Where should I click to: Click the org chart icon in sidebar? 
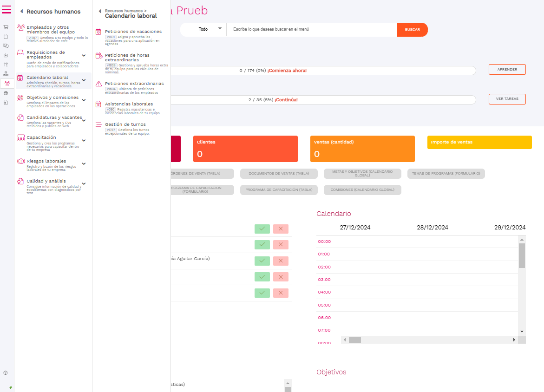(x=6, y=74)
